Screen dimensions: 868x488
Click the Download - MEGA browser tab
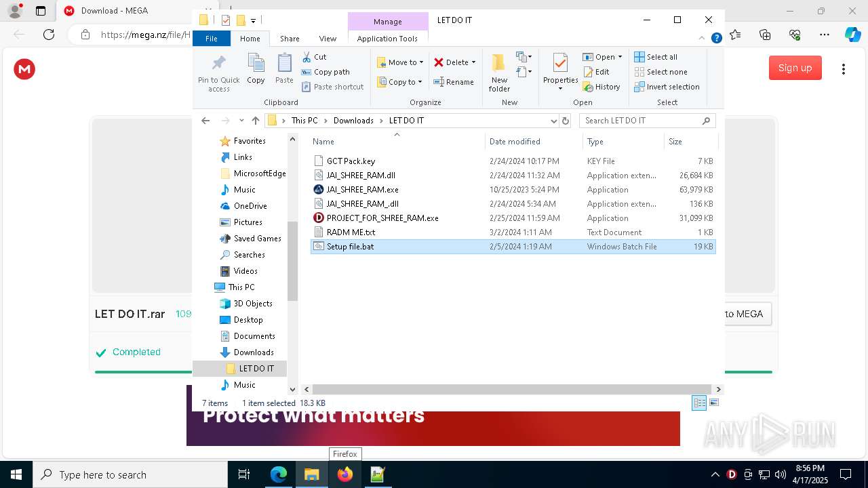pos(115,11)
